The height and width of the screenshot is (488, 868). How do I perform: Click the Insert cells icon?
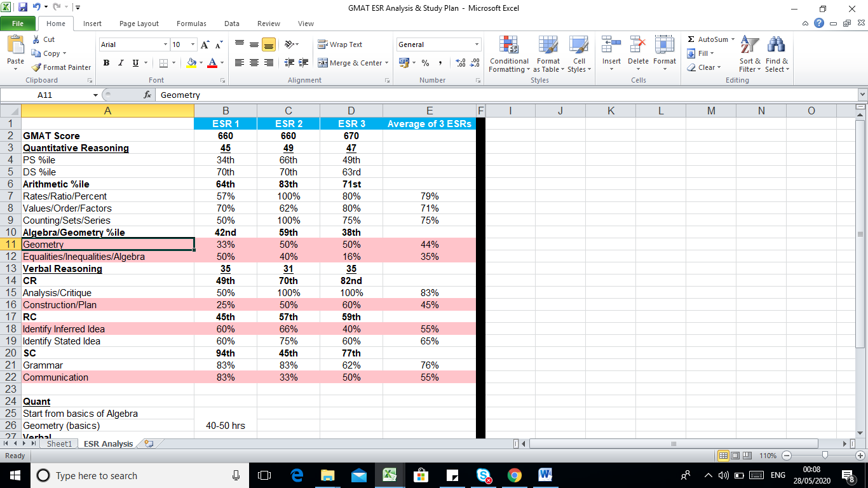point(611,44)
